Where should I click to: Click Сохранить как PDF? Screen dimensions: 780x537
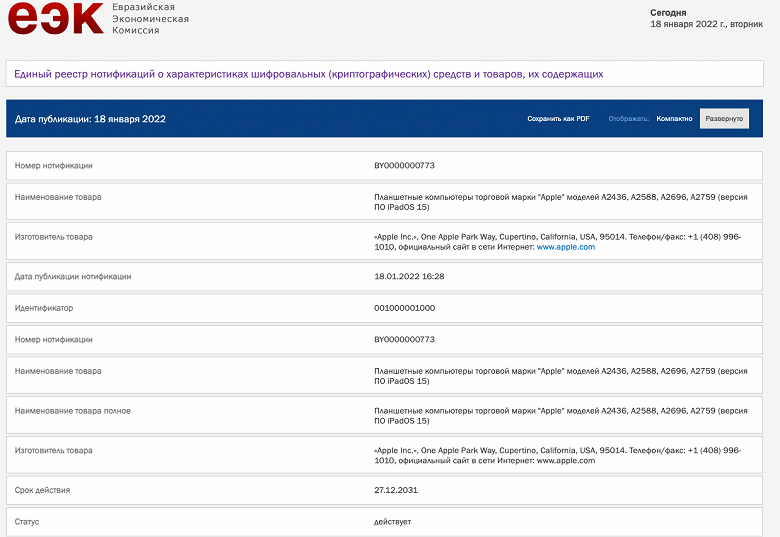(x=558, y=119)
